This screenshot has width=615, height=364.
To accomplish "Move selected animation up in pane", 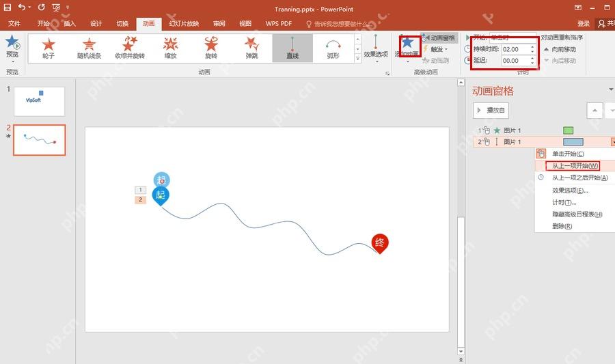I will (594, 111).
